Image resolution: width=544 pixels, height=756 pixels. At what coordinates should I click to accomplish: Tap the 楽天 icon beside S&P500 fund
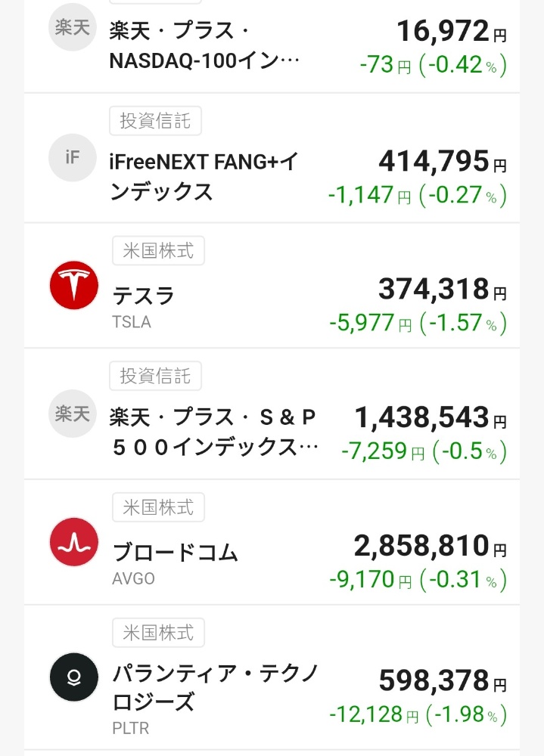tap(73, 414)
